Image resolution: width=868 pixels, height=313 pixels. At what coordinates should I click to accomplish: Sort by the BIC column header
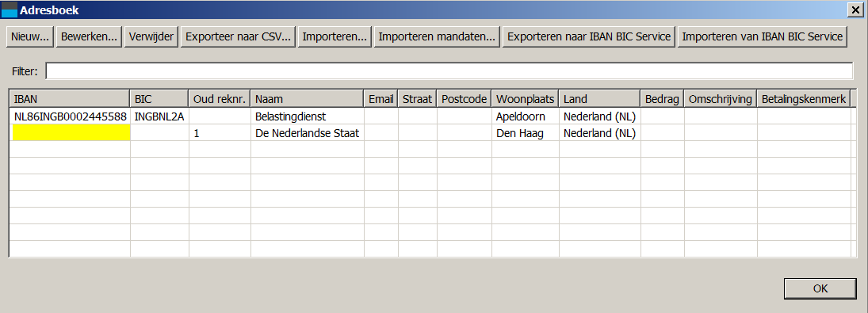pyautogui.click(x=159, y=99)
